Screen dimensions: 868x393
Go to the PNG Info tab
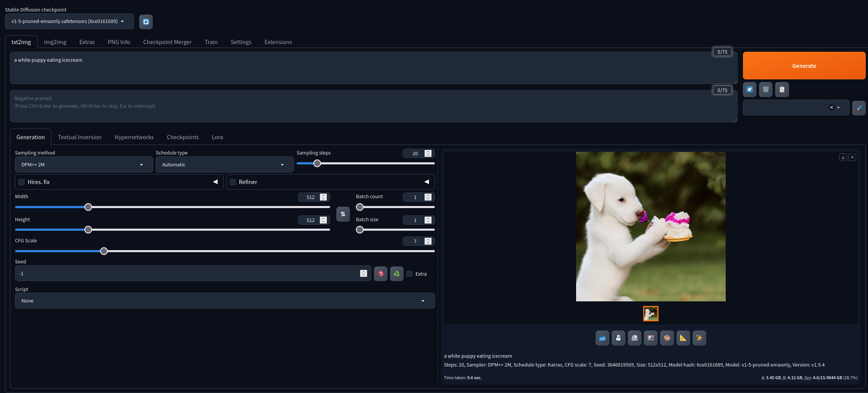pyautogui.click(x=119, y=42)
